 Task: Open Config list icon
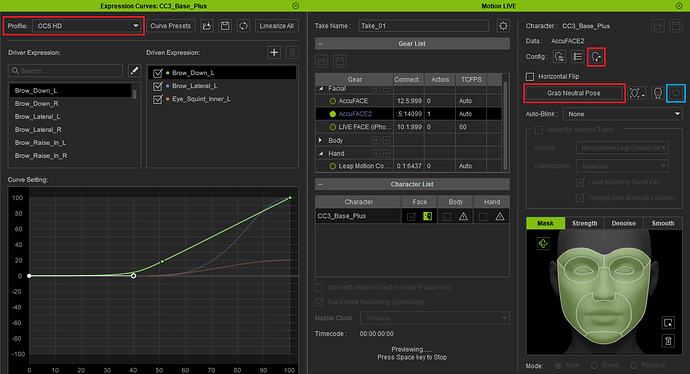tap(577, 57)
